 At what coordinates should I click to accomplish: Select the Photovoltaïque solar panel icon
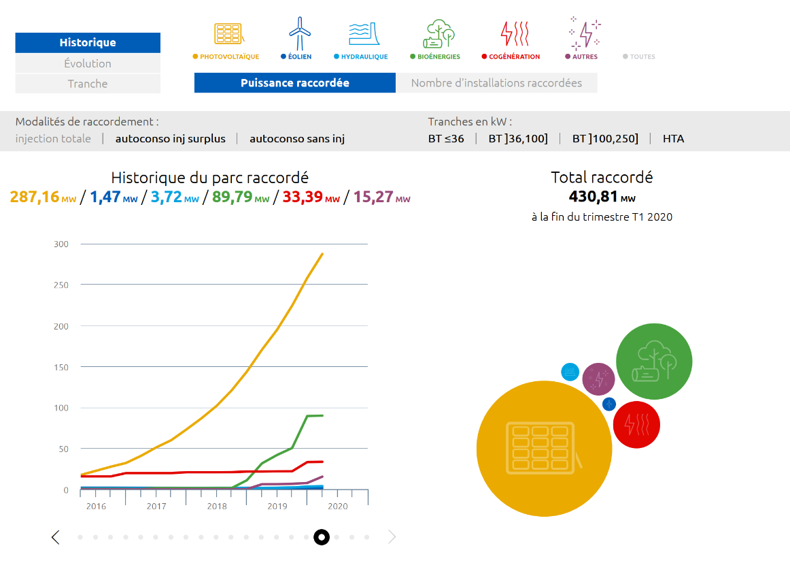[228, 34]
